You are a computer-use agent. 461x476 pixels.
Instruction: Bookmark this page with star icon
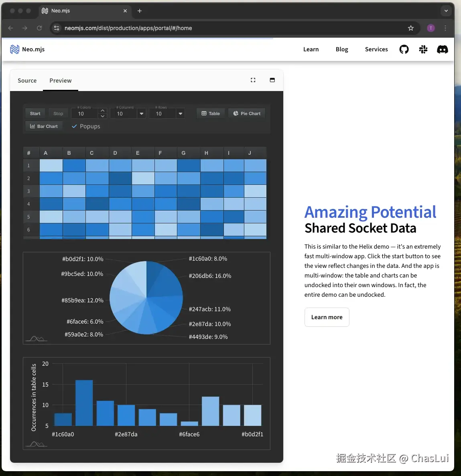coord(410,28)
